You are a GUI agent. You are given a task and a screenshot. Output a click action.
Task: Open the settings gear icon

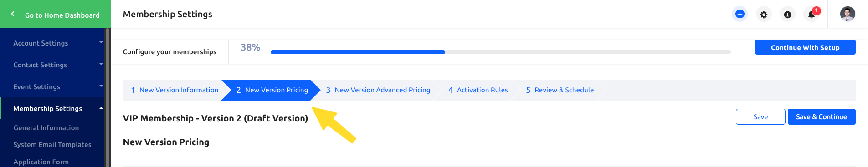[764, 15]
